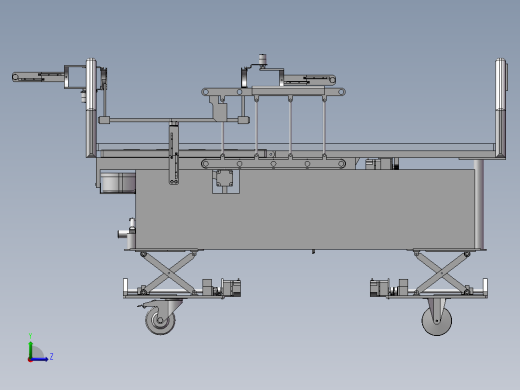Select the tall left end post
The width and height of the screenshot is (520, 390).
(x=91, y=108)
